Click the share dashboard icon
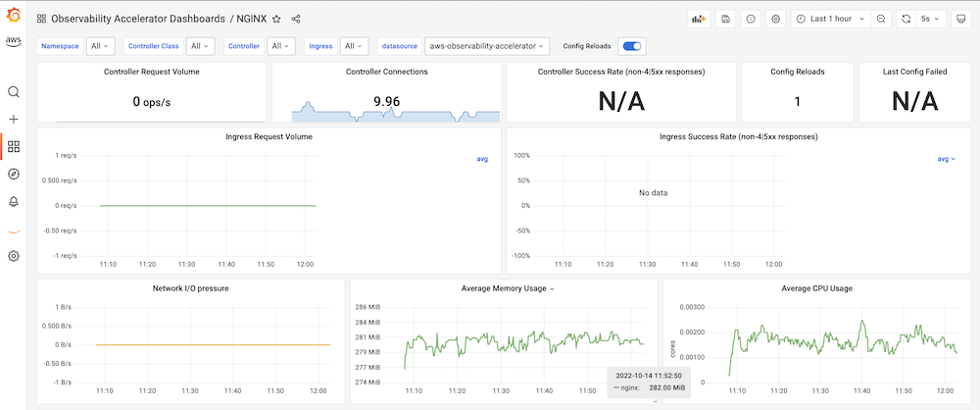This screenshot has height=410, width=980. [296, 19]
